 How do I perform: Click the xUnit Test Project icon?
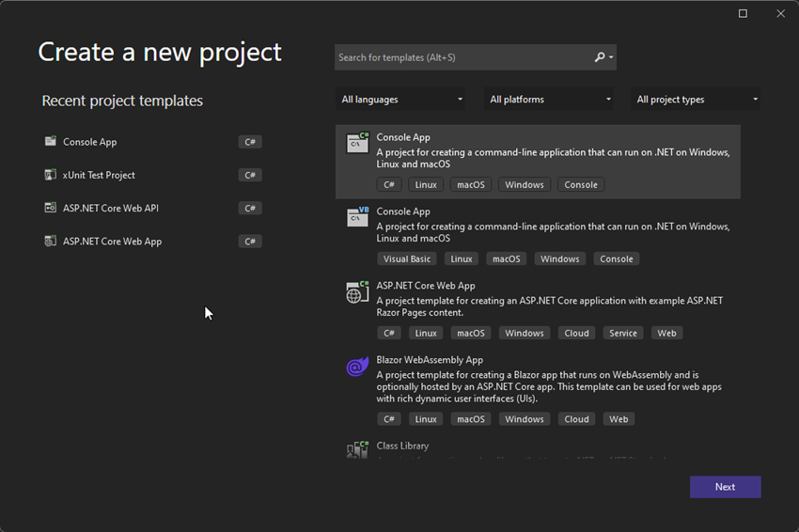point(50,175)
